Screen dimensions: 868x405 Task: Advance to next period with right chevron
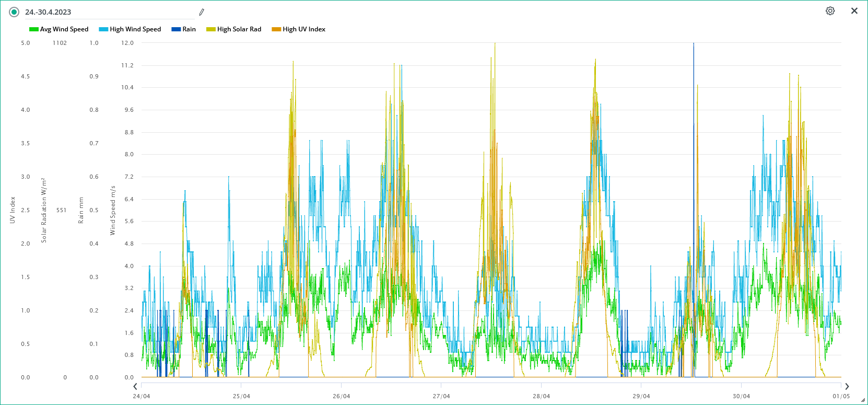coord(847,387)
